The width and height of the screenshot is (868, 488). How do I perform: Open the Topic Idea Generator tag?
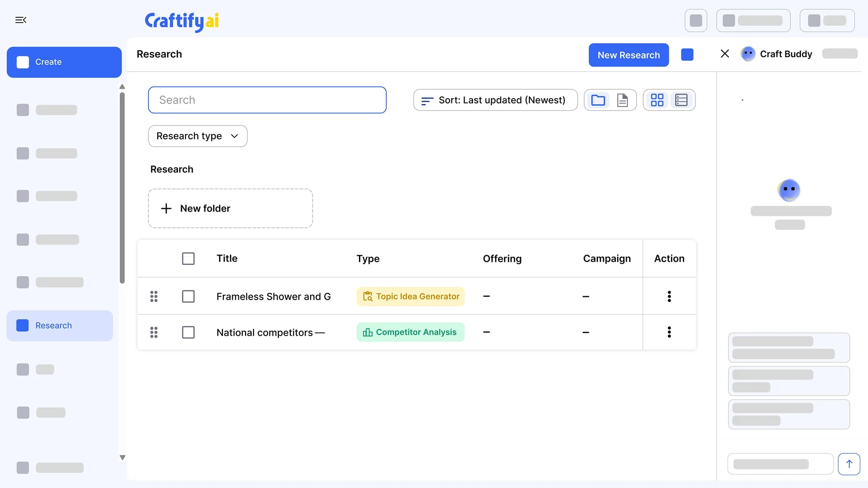tap(410, 296)
